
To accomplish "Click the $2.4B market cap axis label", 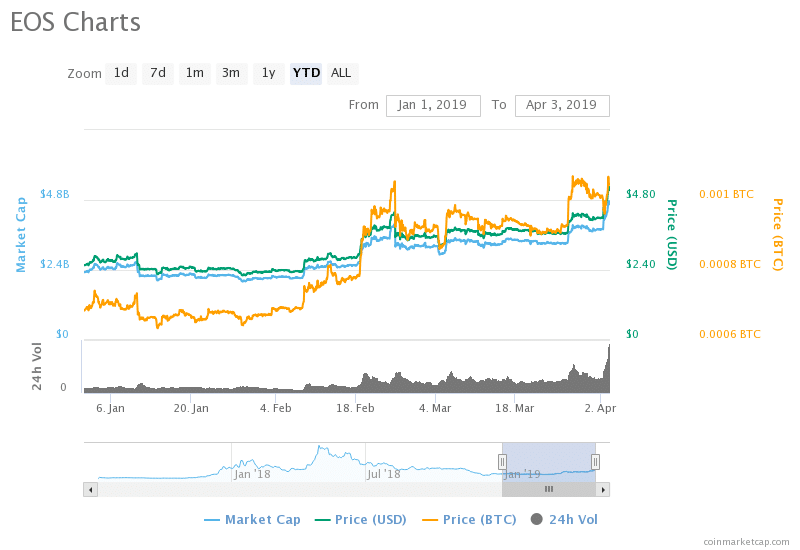I will pos(55,264).
